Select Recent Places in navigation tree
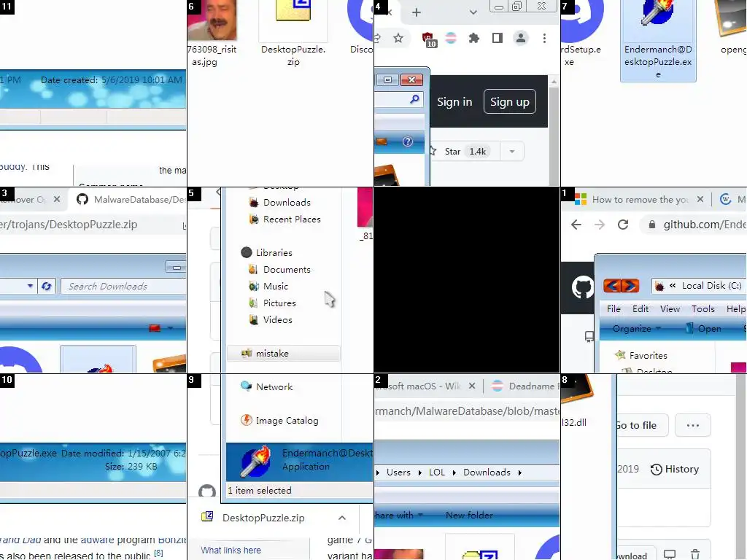The width and height of the screenshot is (747, 560). (x=285, y=219)
